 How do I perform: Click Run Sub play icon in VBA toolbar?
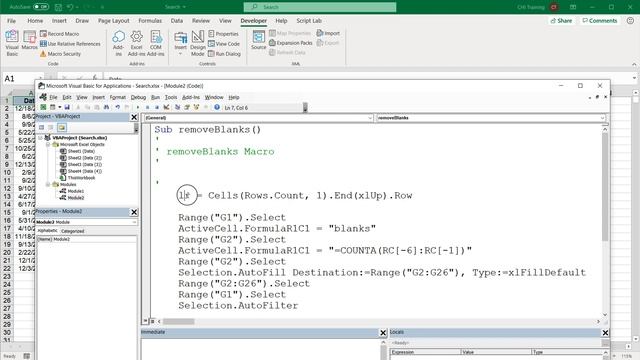138,107
